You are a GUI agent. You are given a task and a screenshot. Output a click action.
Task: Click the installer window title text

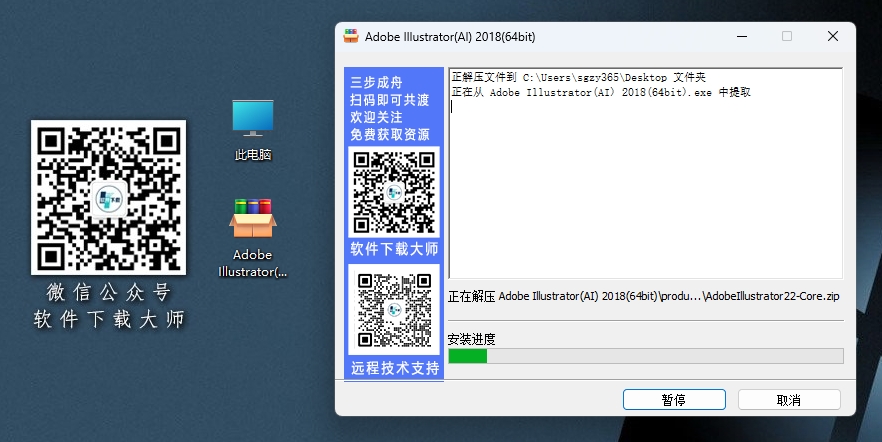(x=450, y=37)
